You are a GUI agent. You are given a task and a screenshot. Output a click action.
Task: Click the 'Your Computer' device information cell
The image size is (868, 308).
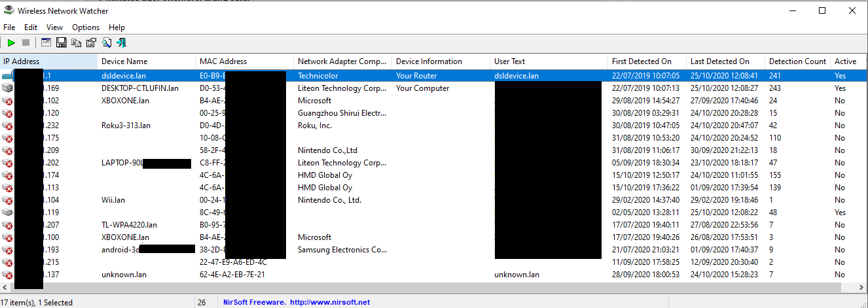point(422,88)
